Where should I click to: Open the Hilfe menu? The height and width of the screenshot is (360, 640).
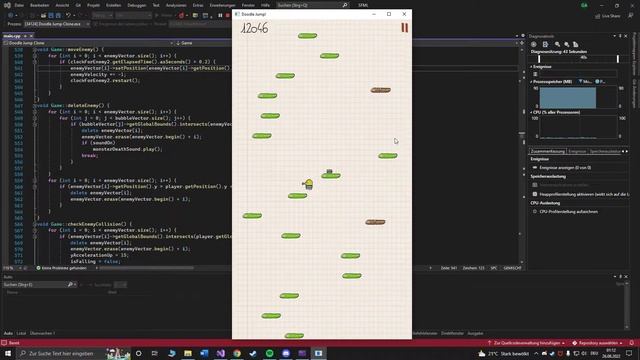(x=265, y=5)
